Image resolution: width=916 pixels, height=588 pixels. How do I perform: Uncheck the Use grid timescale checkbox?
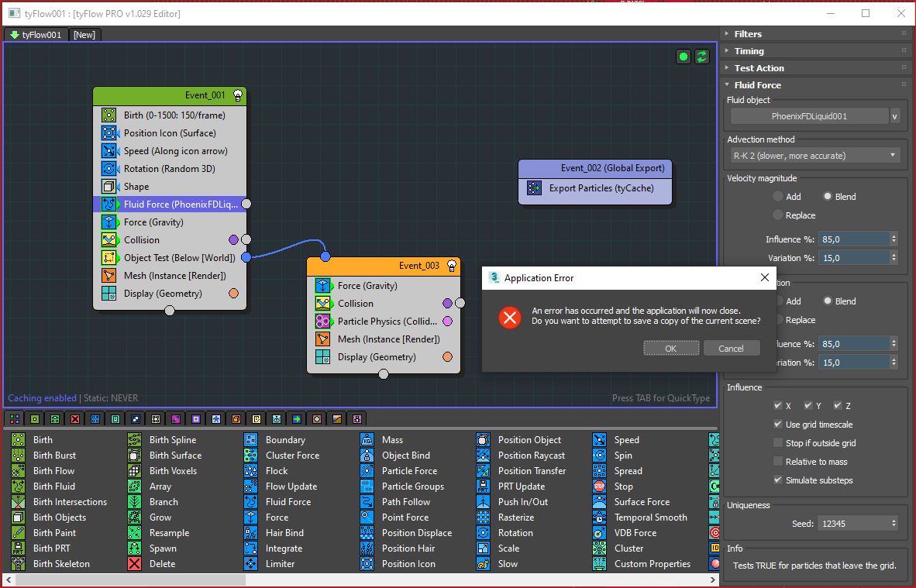[x=778, y=425]
